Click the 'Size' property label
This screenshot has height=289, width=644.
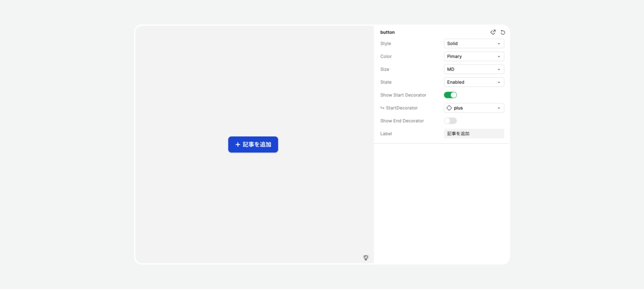[x=385, y=69]
